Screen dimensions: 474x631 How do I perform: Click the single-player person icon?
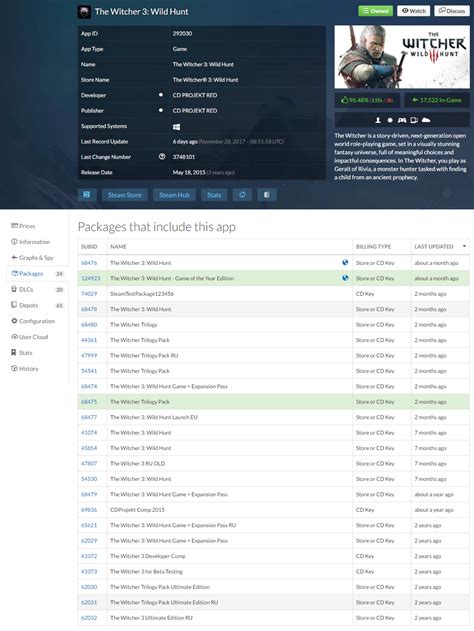click(378, 120)
